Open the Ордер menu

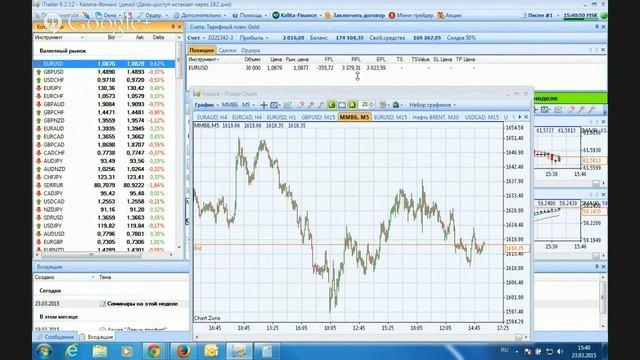pos(153,15)
